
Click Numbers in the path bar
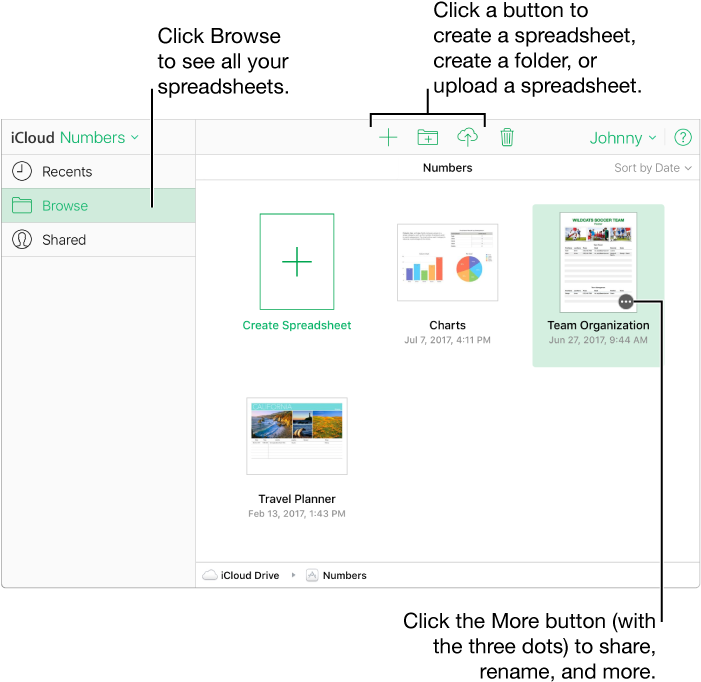point(345,576)
